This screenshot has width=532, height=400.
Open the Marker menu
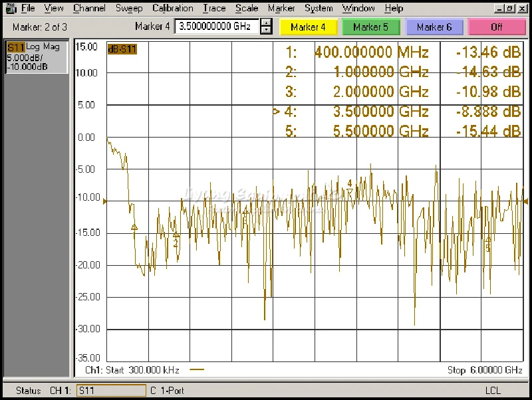281,9
